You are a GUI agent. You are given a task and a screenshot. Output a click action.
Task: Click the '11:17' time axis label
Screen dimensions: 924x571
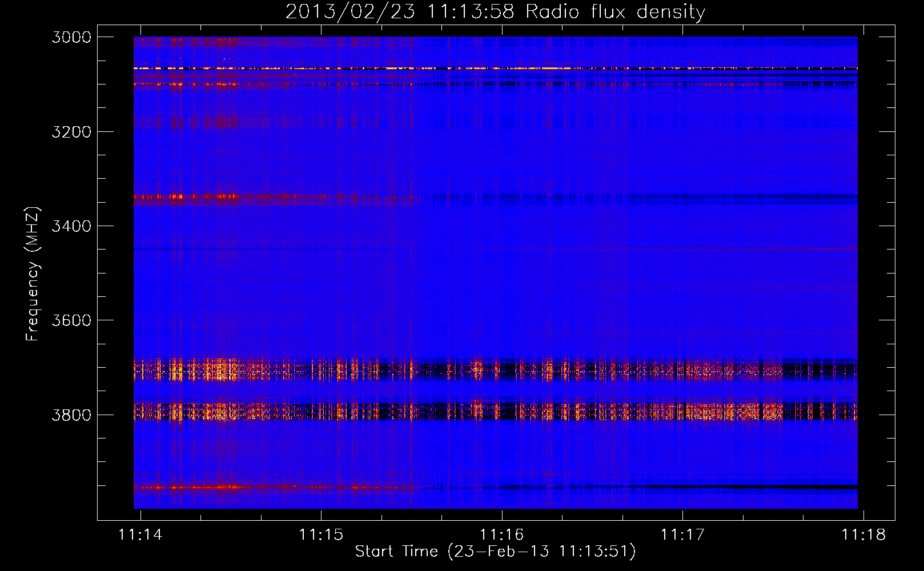(682, 534)
